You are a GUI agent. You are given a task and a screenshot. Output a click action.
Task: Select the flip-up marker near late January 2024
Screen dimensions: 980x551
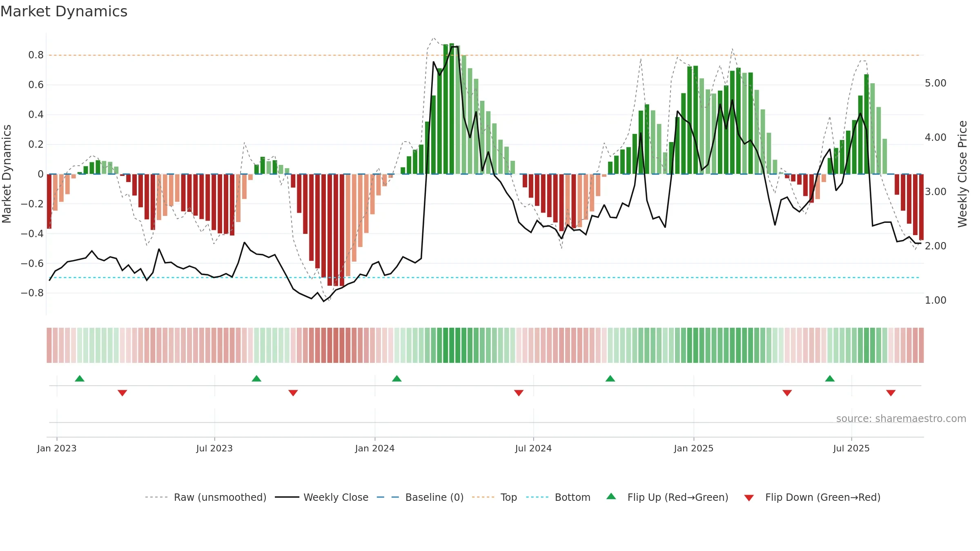pos(397,378)
